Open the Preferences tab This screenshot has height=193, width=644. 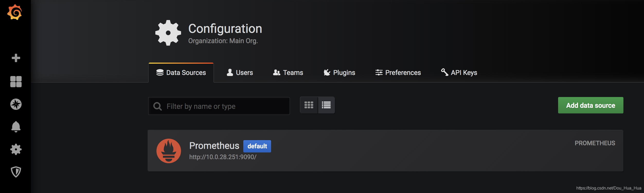click(x=398, y=73)
